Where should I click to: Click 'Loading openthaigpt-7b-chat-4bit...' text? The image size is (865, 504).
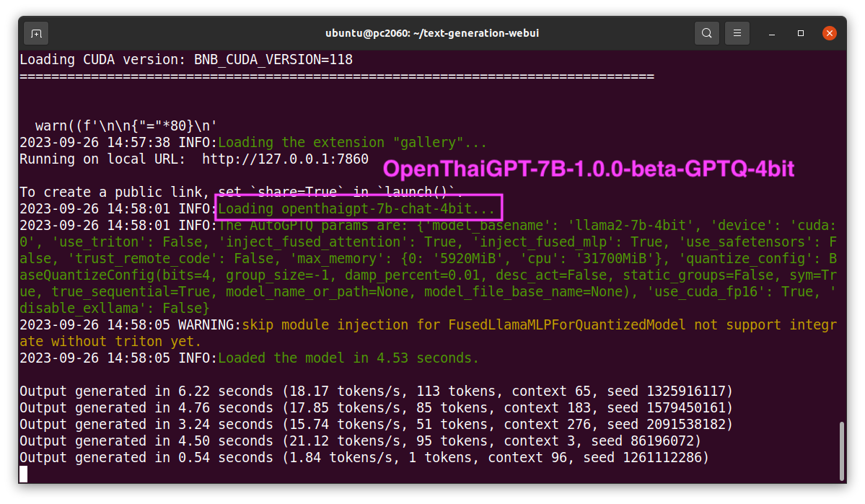[x=356, y=209]
